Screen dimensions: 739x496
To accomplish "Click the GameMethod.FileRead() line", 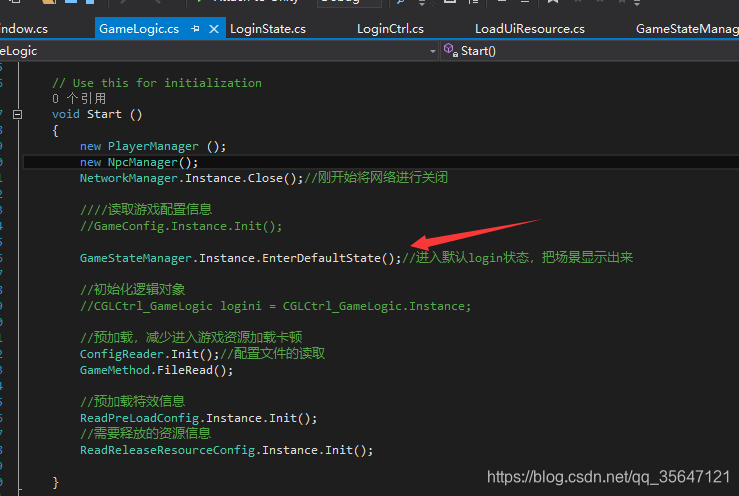I will coord(156,370).
